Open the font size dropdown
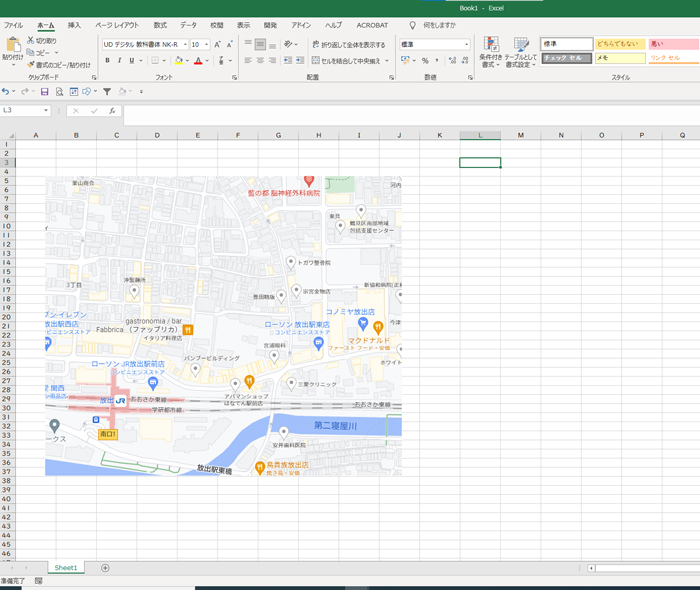This screenshot has height=590, width=700. tap(206, 45)
